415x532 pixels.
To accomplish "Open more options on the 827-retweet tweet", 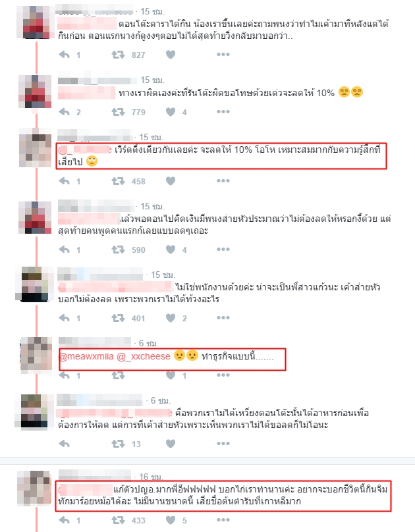I will click(x=223, y=54).
